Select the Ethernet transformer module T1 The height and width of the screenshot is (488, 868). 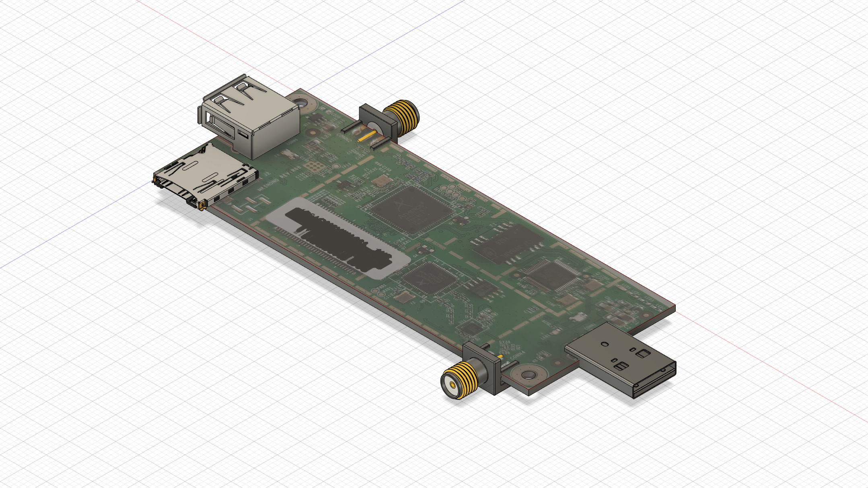(x=509, y=243)
